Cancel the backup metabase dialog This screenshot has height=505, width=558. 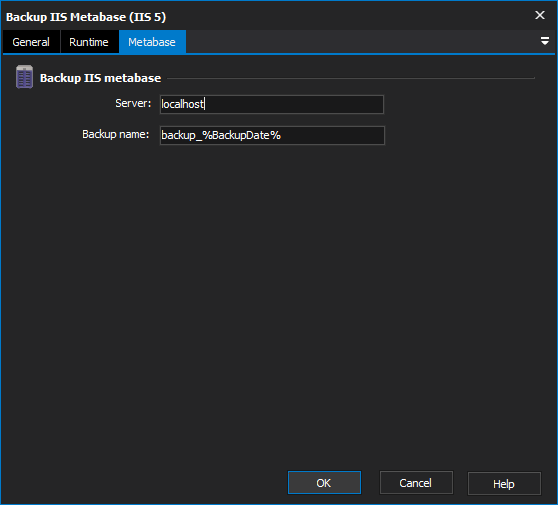(x=416, y=483)
